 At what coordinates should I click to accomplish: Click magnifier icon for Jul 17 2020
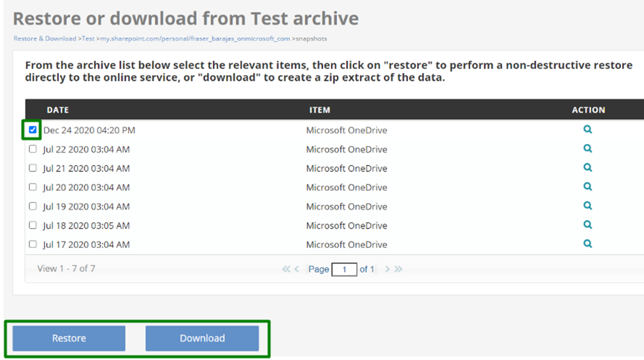(x=588, y=244)
